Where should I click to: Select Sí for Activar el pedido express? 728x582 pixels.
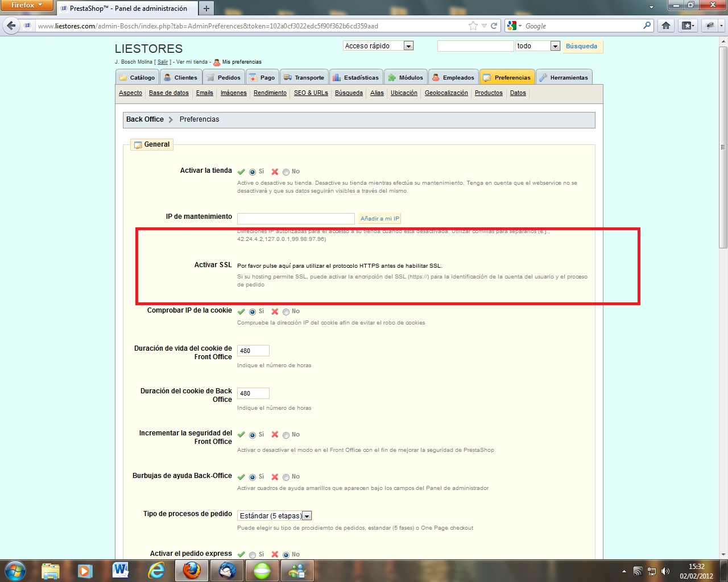[x=253, y=555]
